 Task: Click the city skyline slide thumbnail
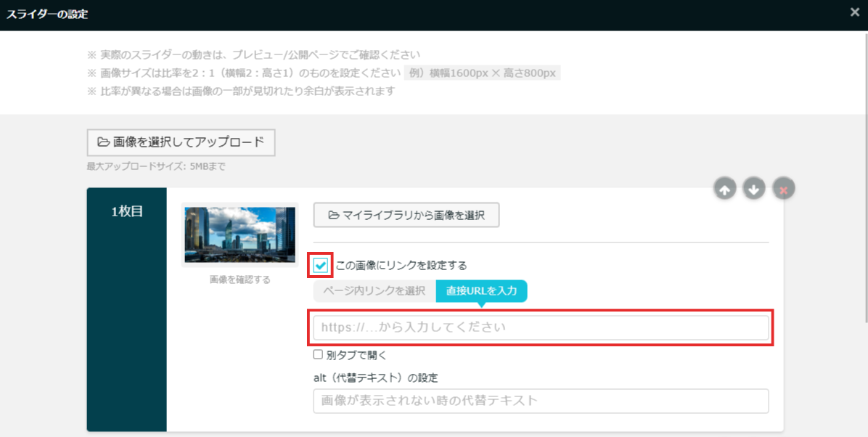240,234
